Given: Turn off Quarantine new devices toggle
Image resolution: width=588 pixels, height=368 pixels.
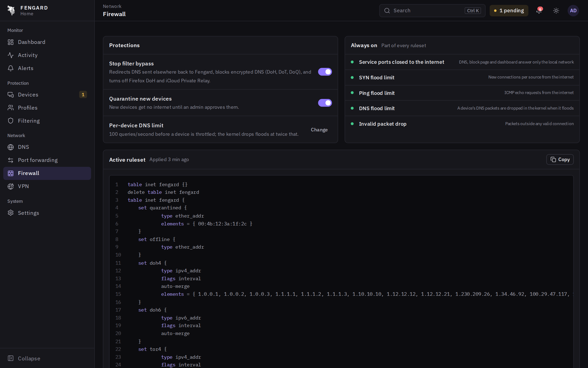Looking at the screenshot, I should 325,103.
